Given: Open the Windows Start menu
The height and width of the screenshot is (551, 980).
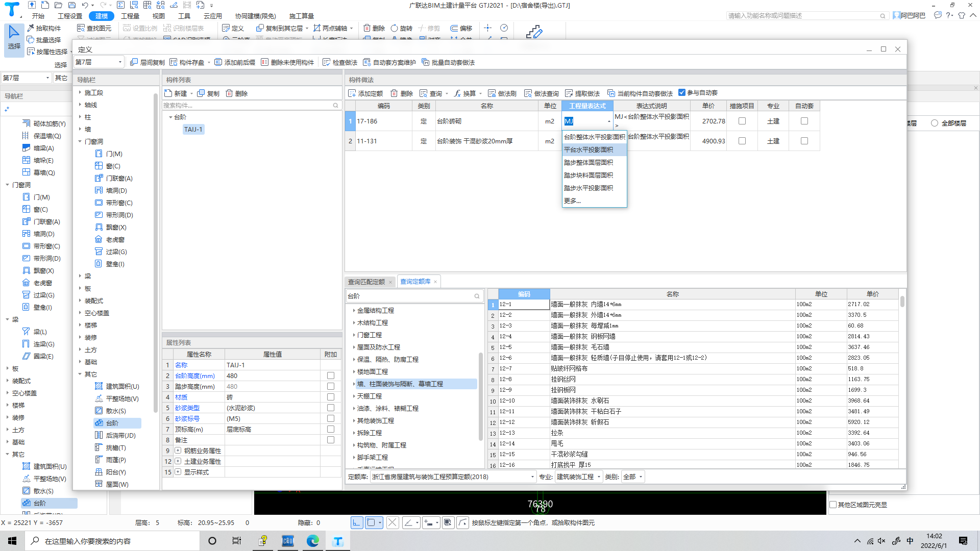Looking at the screenshot, I should pyautogui.click(x=12, y=541).
